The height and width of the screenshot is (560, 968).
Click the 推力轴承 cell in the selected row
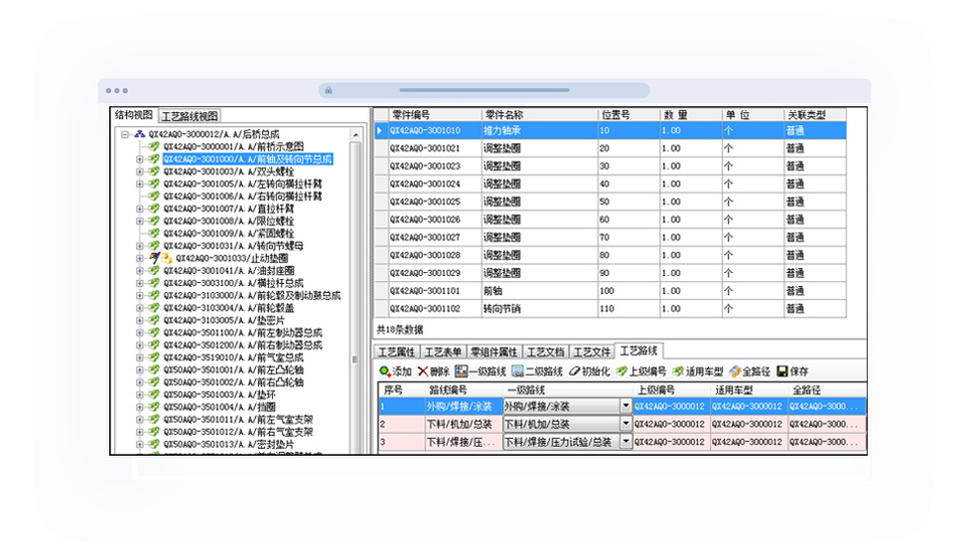pos(539,130)
